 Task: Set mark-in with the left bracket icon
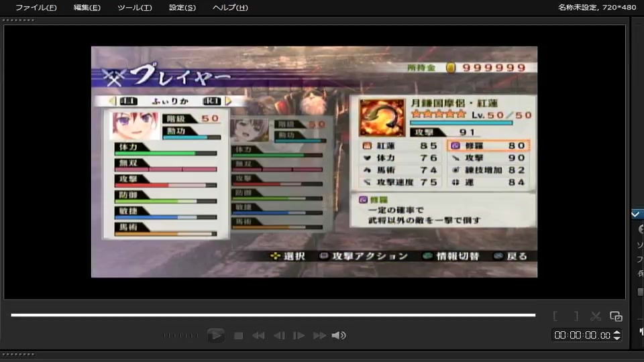[555, 316]
